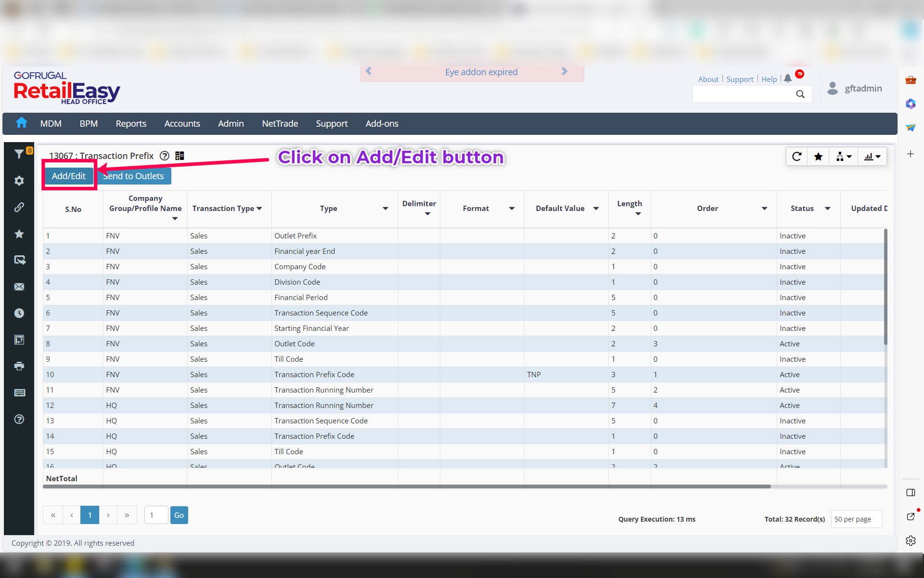Open the Status column dropdown arrow
Image resolution: width=924 pixels, height=578 pixels.
(x=827, y=209)
